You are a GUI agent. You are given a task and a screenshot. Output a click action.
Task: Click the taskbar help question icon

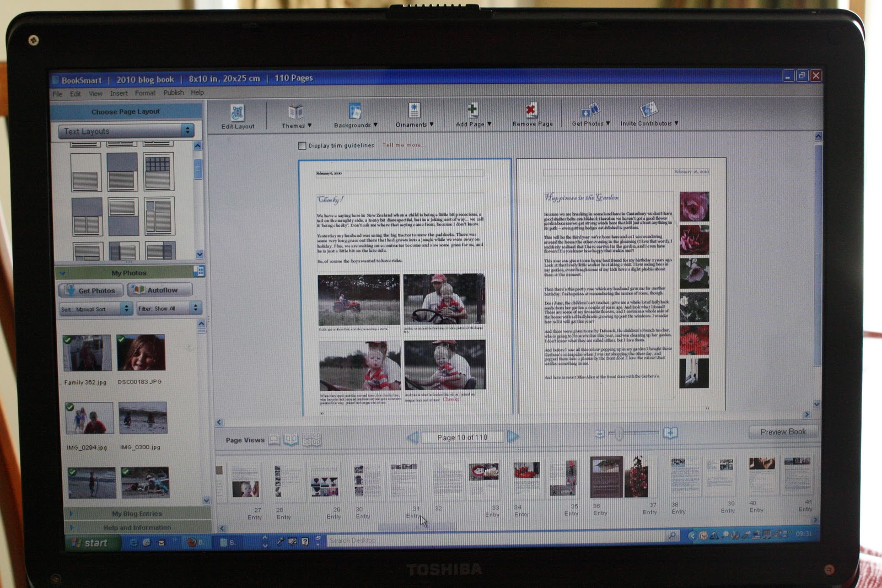click(x=304, y=542)
